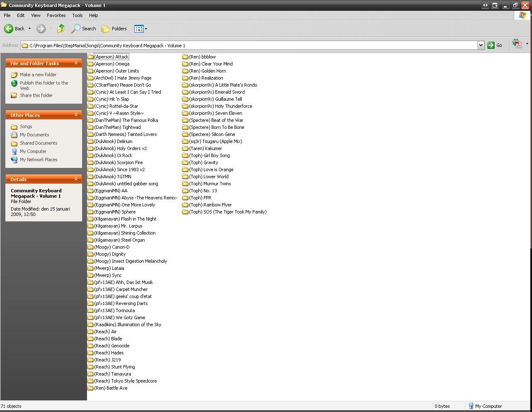Select the (skorpion9x) Emerald Sword folder icon
This screenshot has height=412, width=532.
click(x=185, y=92)
